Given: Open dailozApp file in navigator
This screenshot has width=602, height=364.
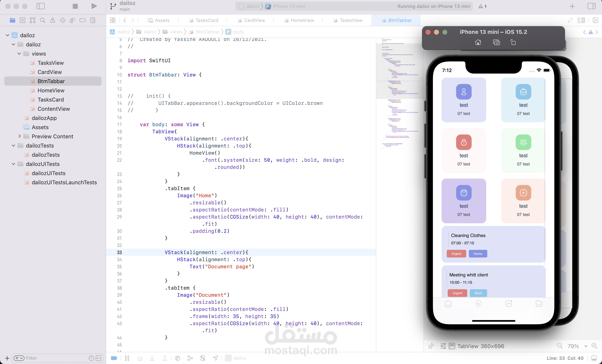Looking at the screenshot, I should point(44,118).
